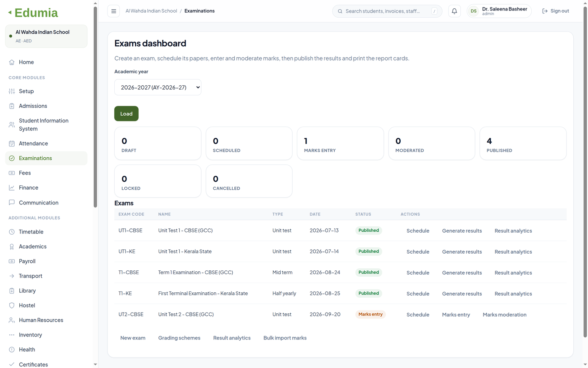Image resolution: width=588 pixels, height=368 pixels.
Task: Click Schedule for UT1-CBSE exam
Action: point(418,231)
